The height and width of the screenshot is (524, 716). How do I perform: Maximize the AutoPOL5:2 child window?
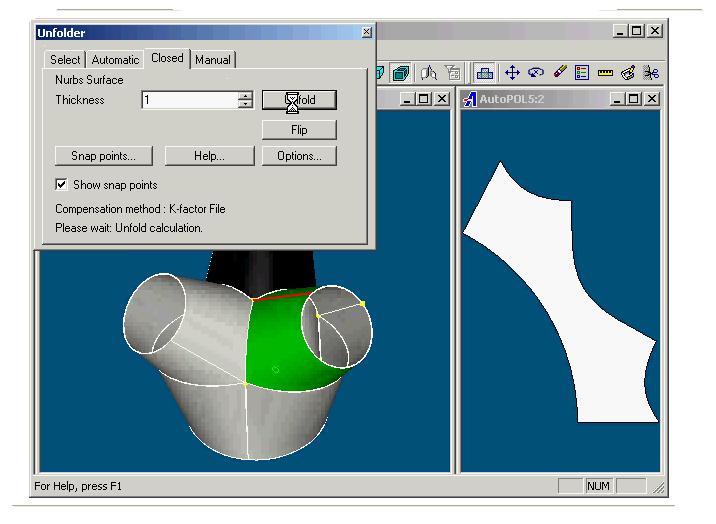(x=634, y=99)
